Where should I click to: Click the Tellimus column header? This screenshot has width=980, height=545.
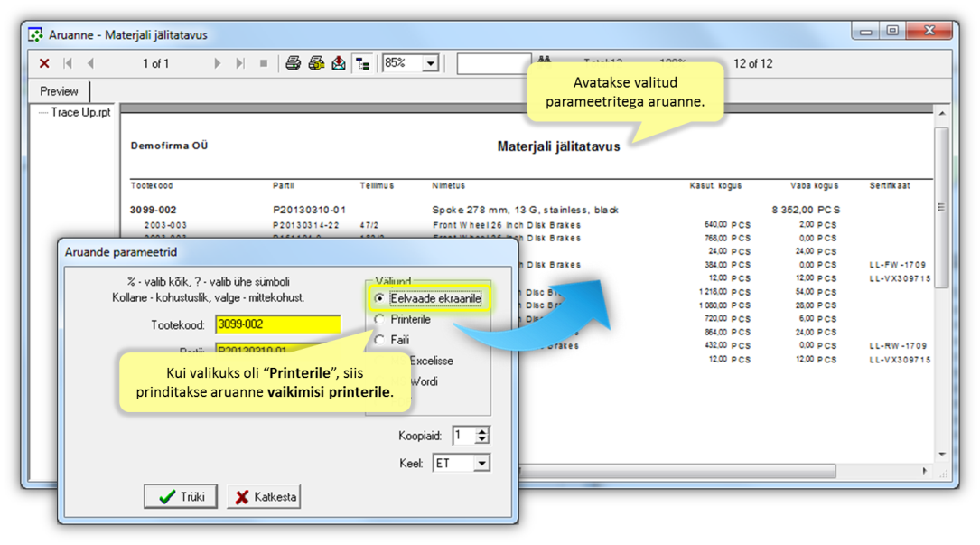click(x=377, y=185)
